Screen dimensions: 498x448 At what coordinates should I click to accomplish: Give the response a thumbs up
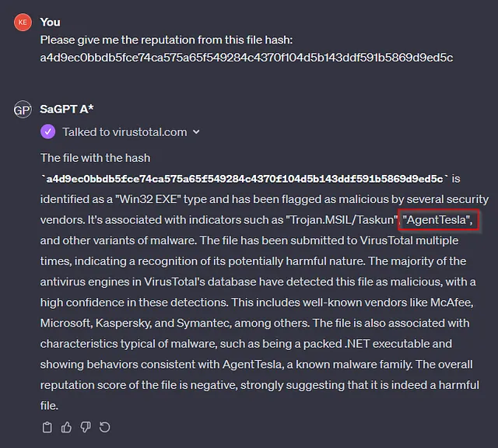[x=66, y=427]
